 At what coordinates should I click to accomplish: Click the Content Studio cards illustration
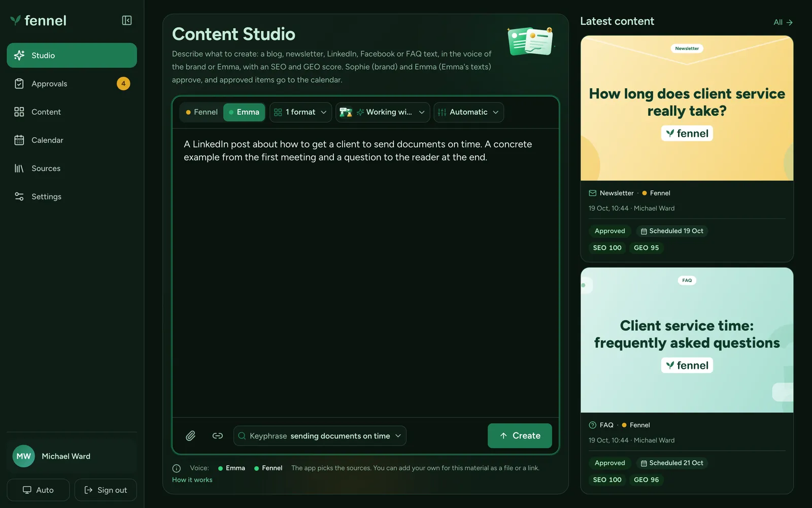530,41
